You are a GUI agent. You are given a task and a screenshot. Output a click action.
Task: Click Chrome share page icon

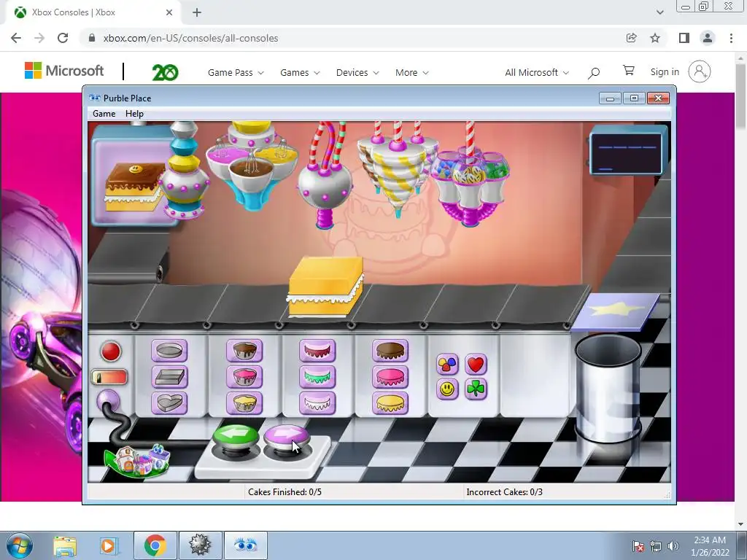pyautogui.click(x=631, y=38)
